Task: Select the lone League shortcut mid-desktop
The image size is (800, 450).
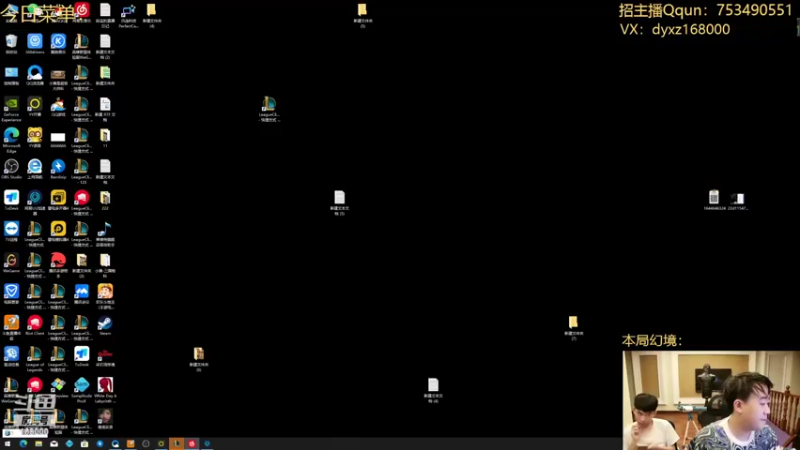Action: (x=269, y=109)
